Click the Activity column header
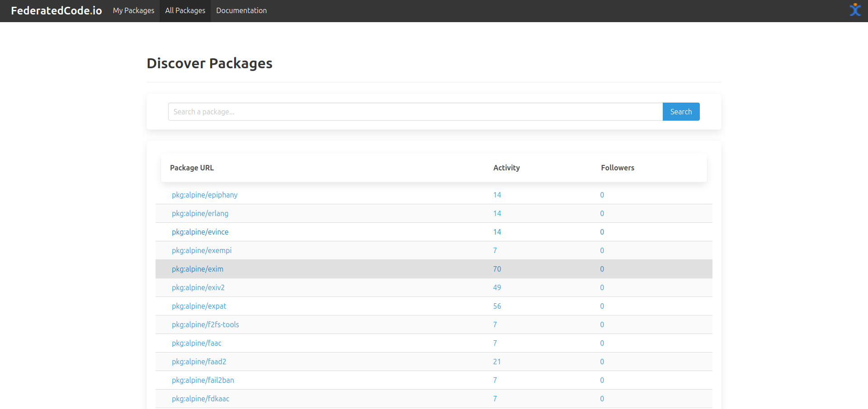868x409 pixels. pos(506,168)
